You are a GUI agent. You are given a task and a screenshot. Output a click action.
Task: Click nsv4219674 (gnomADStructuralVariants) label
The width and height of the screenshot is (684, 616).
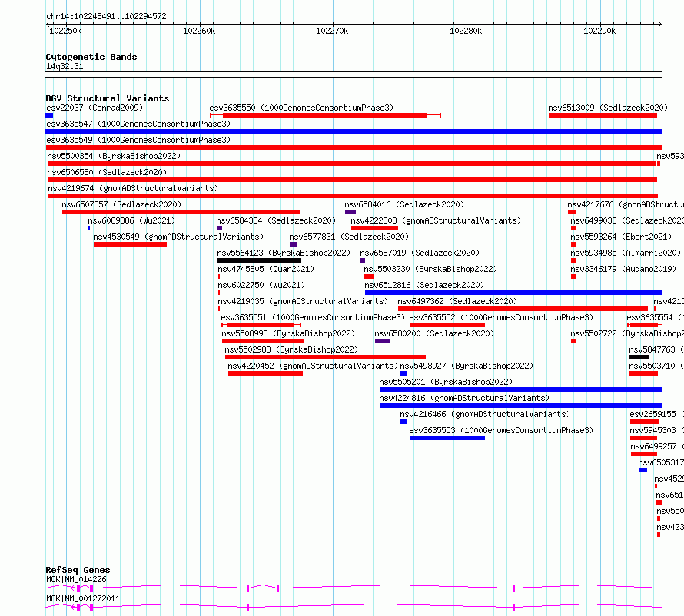[133, 188]
